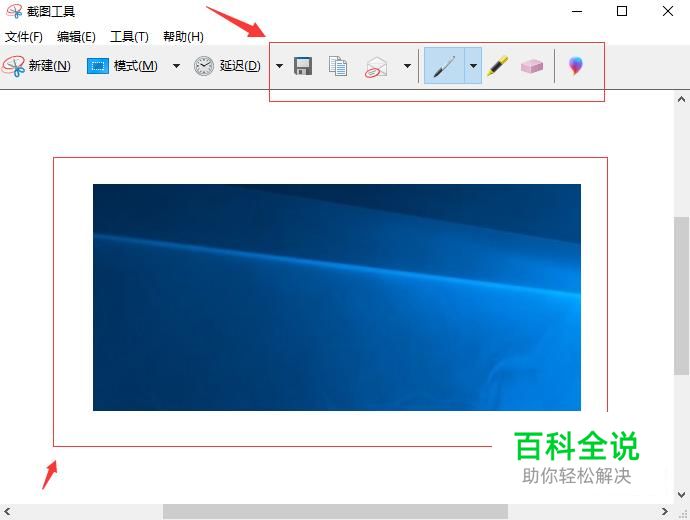Click the Delay clock button
The height and width of the screenshot is (520, 690).
click(x=227, y=66)
